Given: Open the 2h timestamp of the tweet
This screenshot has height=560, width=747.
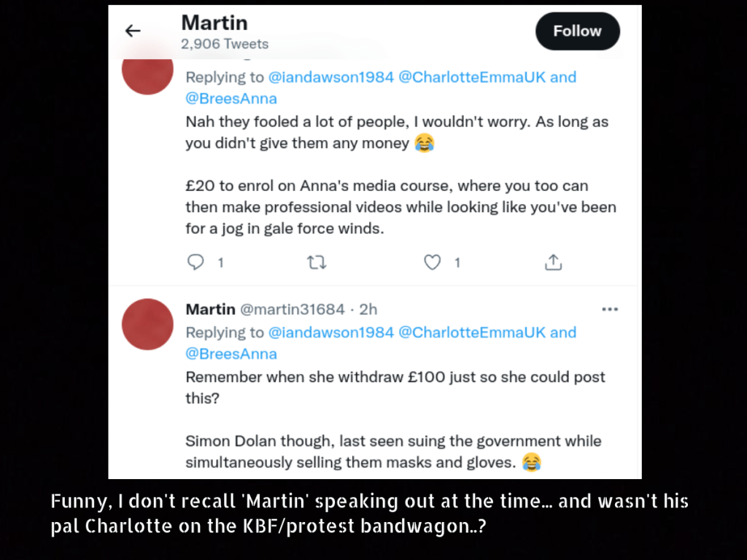Looking at the screenshot, I should tap(368, 309).
